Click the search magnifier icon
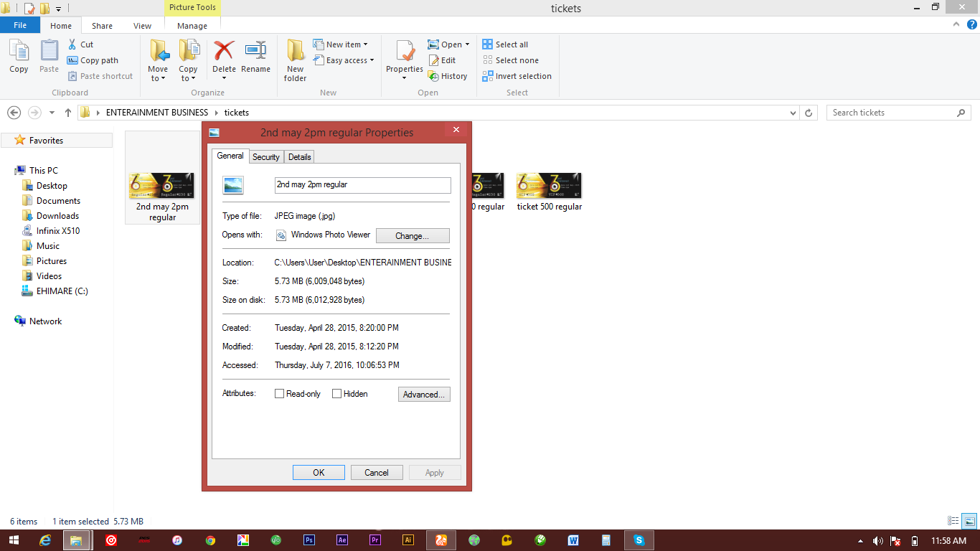This screenshot has width=980, height=551. click(961, 113)
